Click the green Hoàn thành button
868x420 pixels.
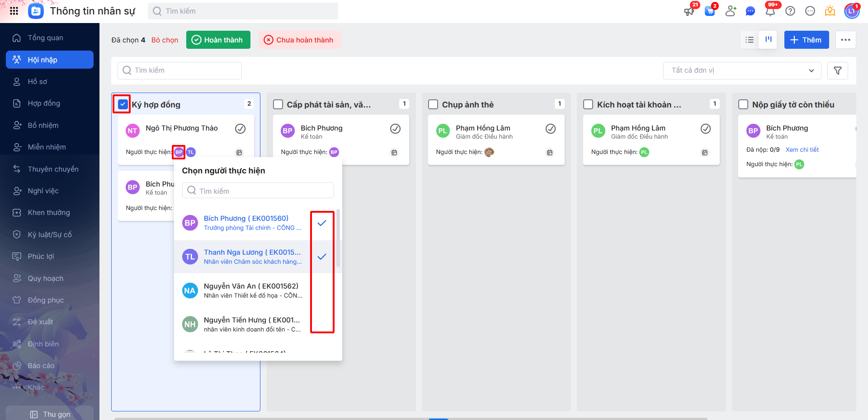coord(218,40)
